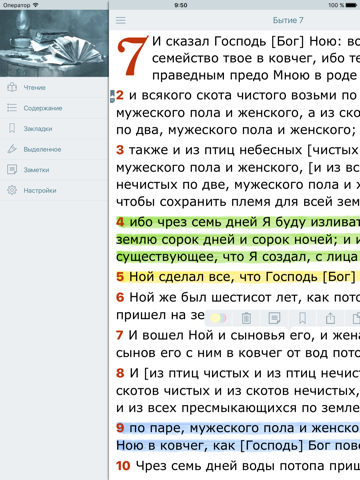Screen dimensions: 360x480
Task: Tap the Бытие 7 chapter title
Action: pyautogui.click(x=288, y=20)
